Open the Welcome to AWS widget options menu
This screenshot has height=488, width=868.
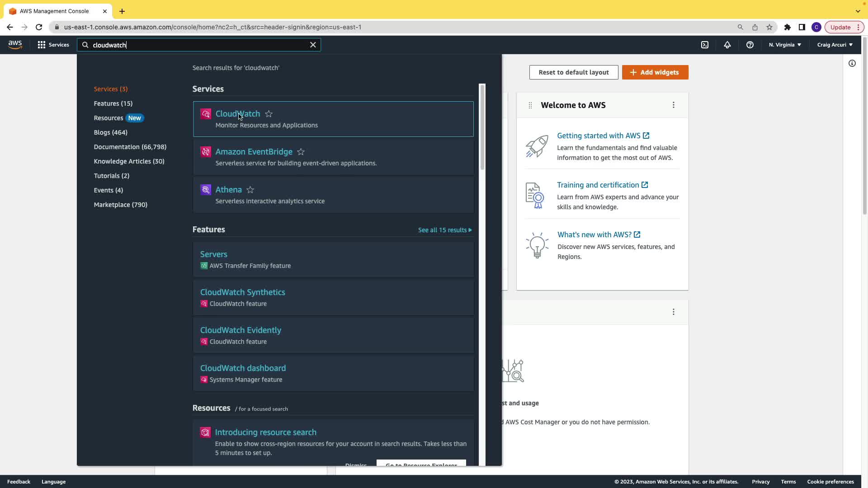pyautogui.click(x=673, y=105)
